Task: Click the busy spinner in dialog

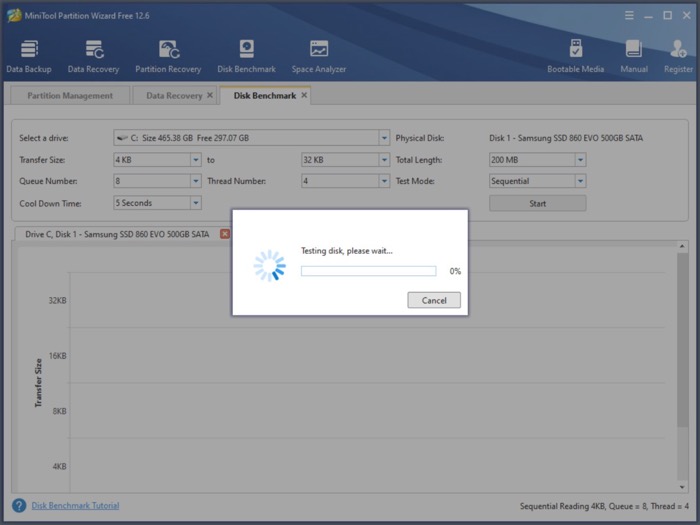Action: coord(270,266)
